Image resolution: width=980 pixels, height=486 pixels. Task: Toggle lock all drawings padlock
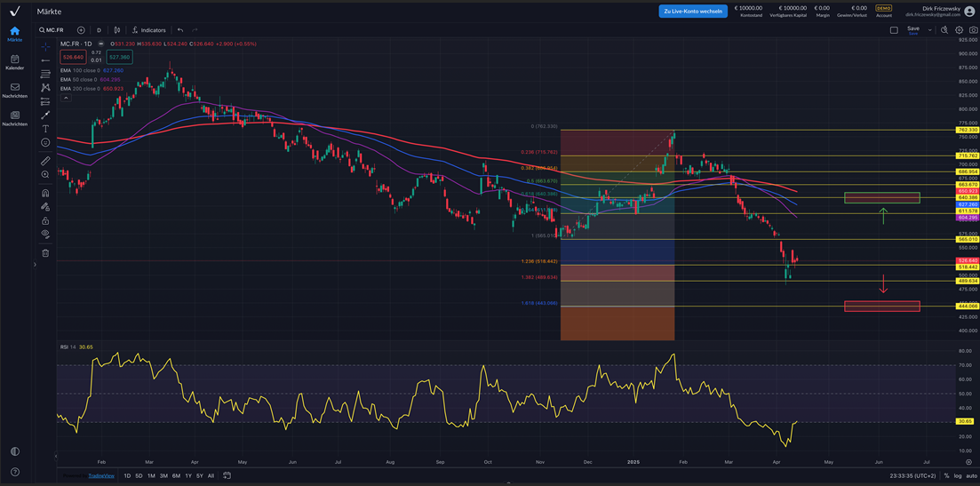(x=45, y=220)
